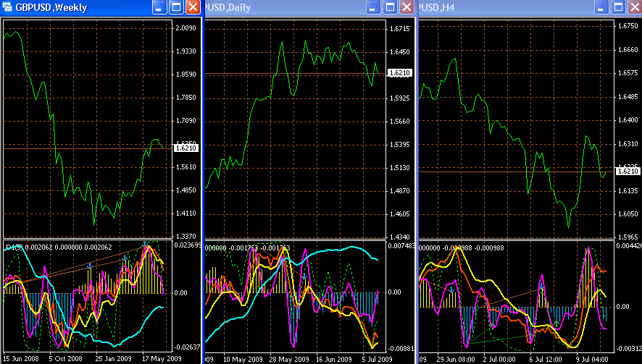The width and height of the screenshot is (642, 364).
Task: Click the 1.5395 price level on Daily scale
Action: [399, 145]
